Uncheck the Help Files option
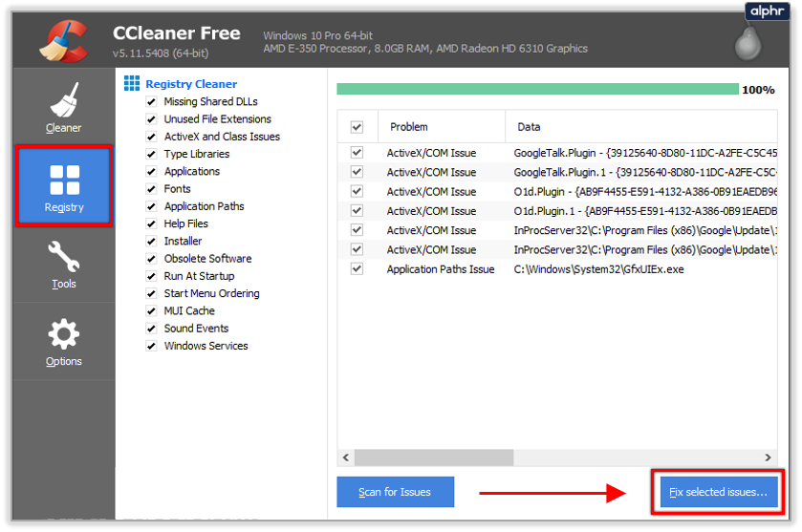Screen dimensions: 802x532 (x=151, y=223)
